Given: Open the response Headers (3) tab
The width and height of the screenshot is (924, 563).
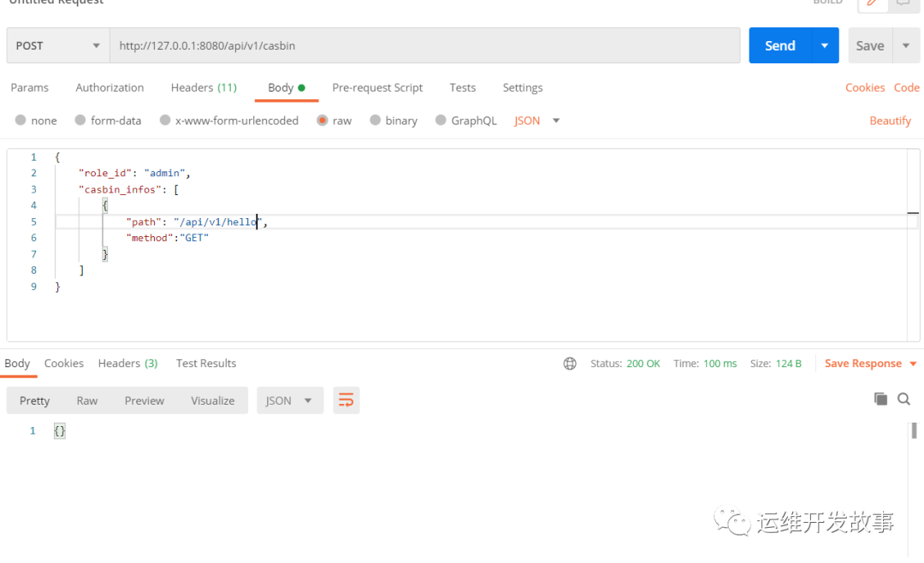Looking at the screenshot, I should point(127,364).
